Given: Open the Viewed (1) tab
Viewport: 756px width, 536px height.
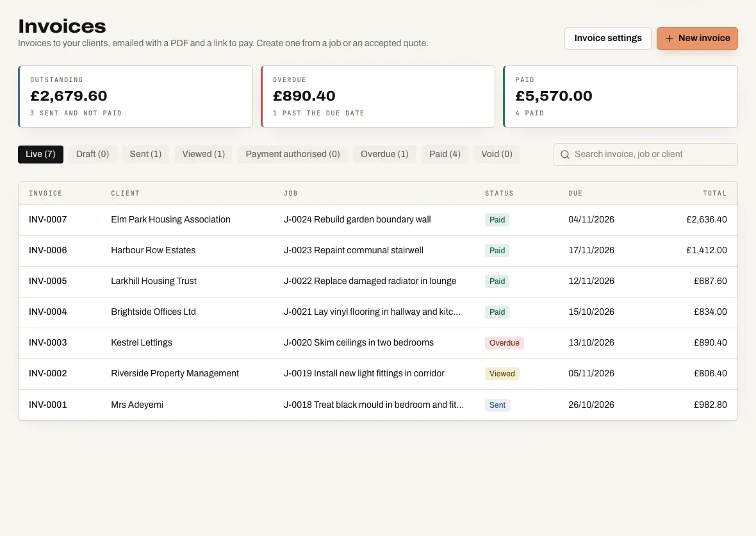Looking at the screenshot, I should (x=204, y=155).
